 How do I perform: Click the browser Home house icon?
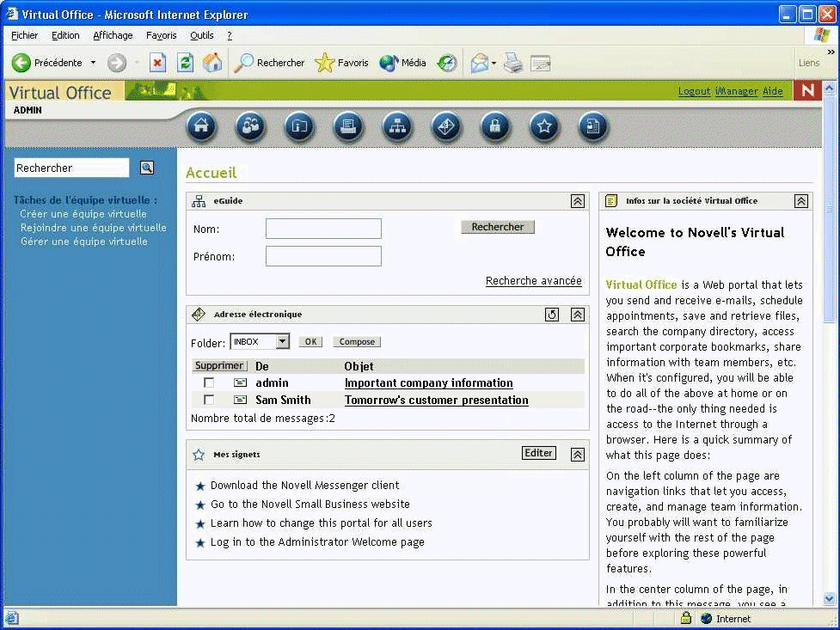point(212,63)
